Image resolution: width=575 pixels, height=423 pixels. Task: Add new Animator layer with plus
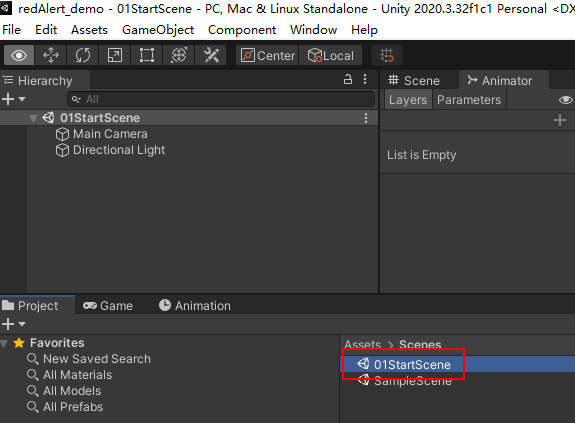pyautogui.click(x=560, y=120)
